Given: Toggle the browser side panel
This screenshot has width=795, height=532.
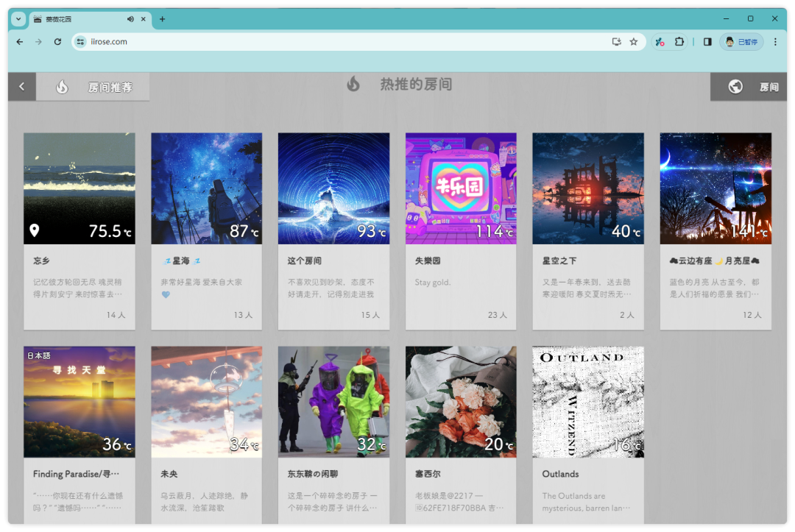Looking at the screenshot, I should pyautogui.click(x=707, y=41).
